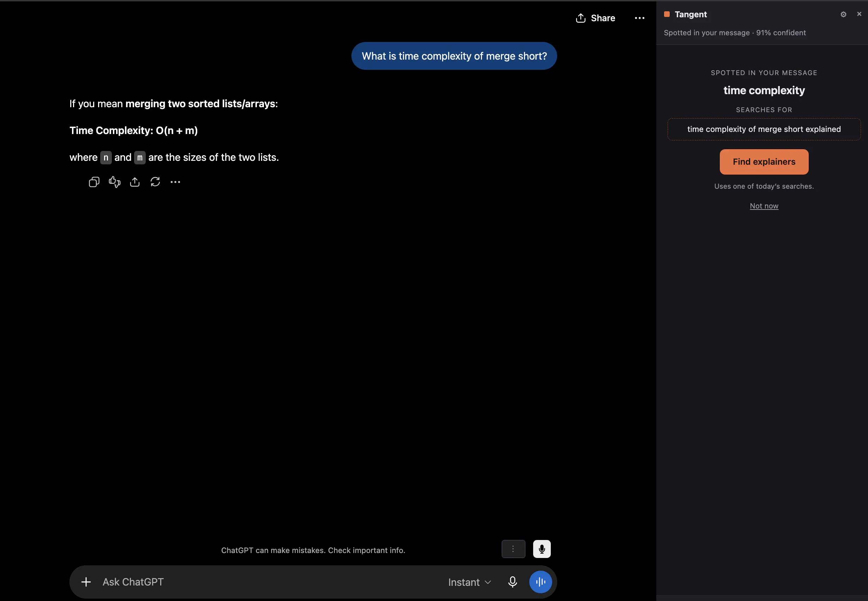Click 'Spotted in your message · 91% confident' text

pyautogui.click(x=735, y=33)
